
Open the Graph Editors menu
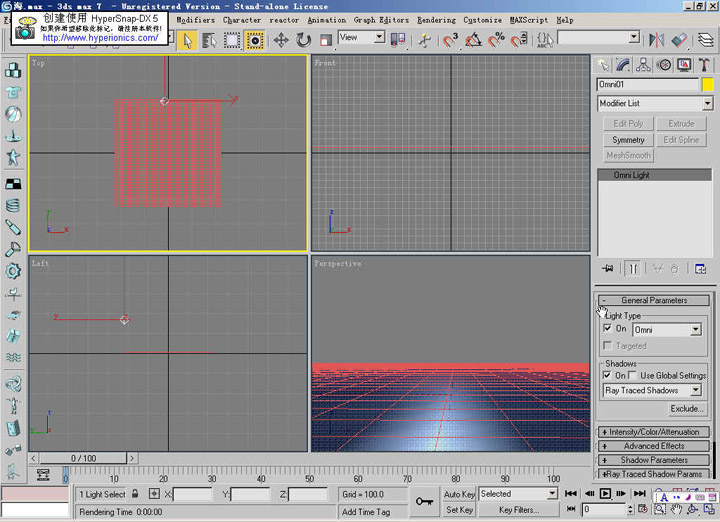click(x=379, y=19)
